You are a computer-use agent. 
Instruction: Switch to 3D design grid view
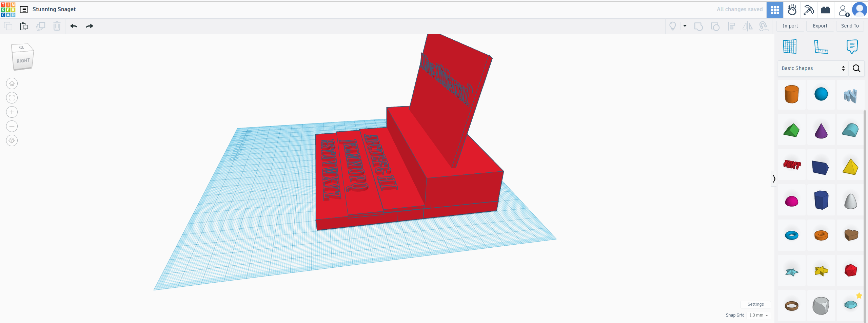(x=775, y=10)
